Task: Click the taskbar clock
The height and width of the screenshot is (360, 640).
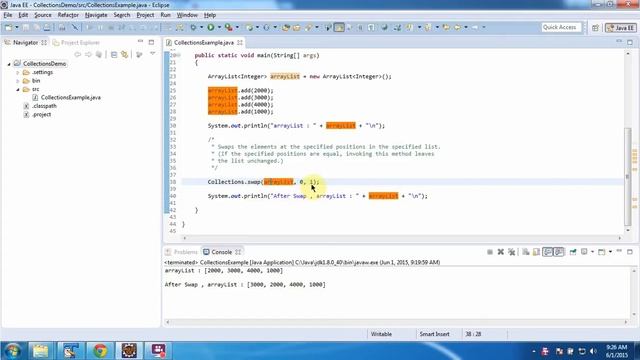Action: tap(616, 351)
